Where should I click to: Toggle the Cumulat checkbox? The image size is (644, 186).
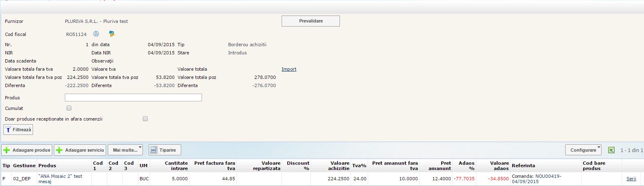tap(69, 108)
